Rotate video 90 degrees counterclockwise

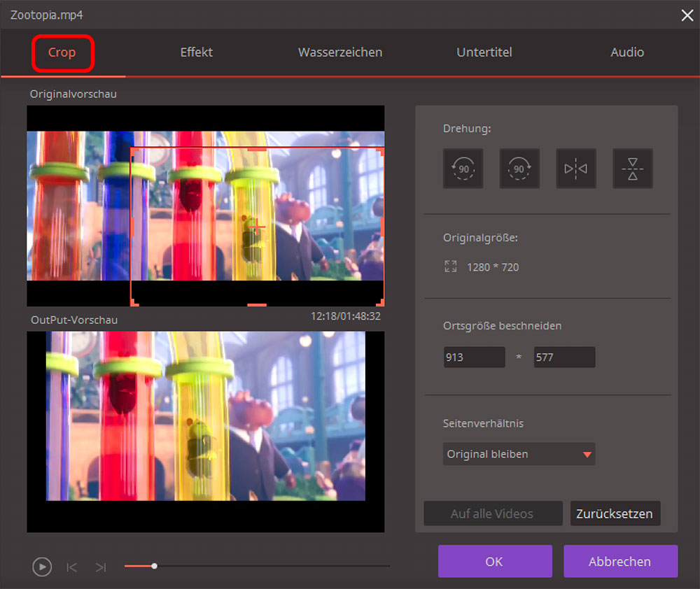pos(463,169)
